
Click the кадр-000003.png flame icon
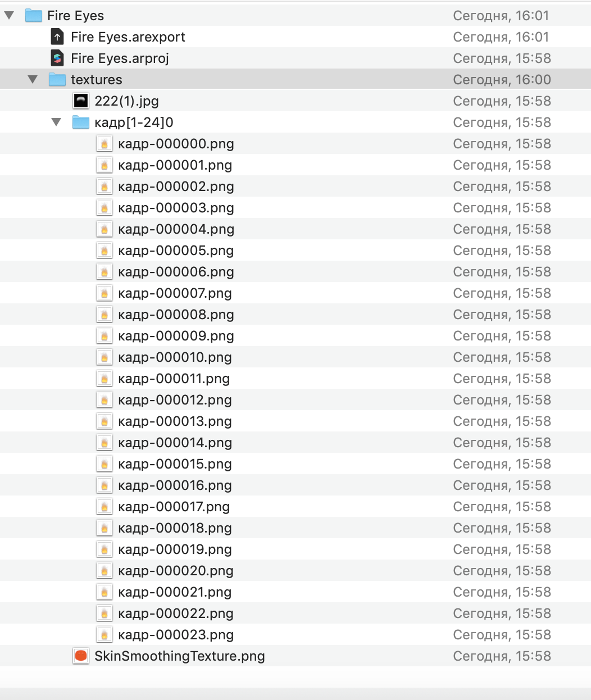104,208
